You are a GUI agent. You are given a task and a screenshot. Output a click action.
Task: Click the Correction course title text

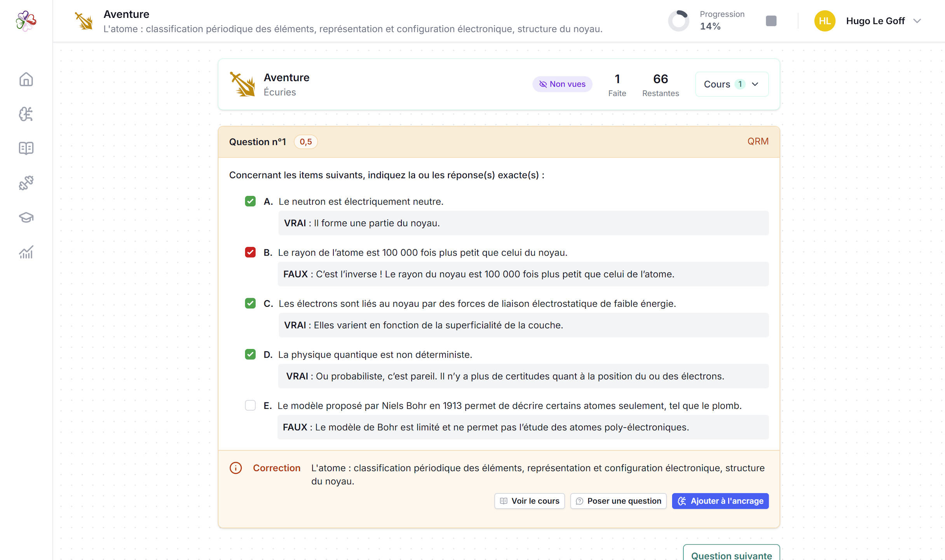(x=538, y=475)
